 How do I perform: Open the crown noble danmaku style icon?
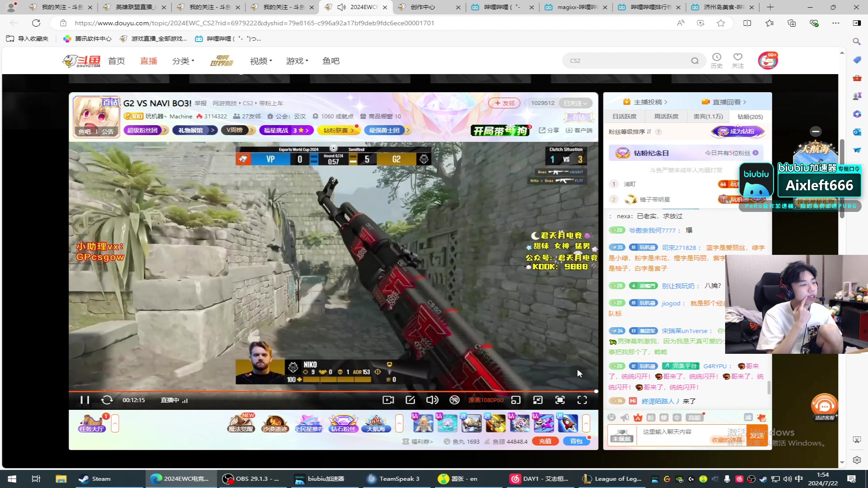(x=638, y=418)
